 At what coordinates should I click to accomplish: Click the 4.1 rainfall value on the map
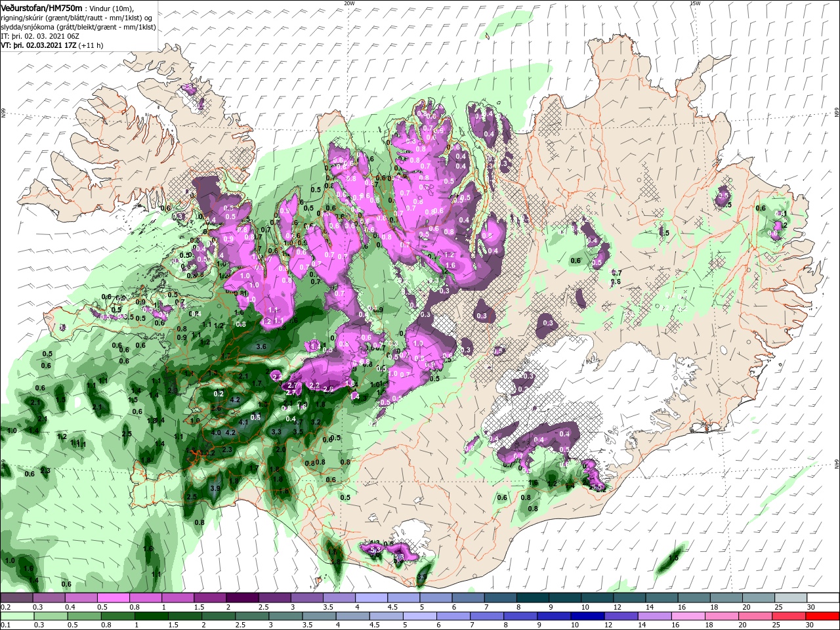pyautogui.click(x=243, y=423)
